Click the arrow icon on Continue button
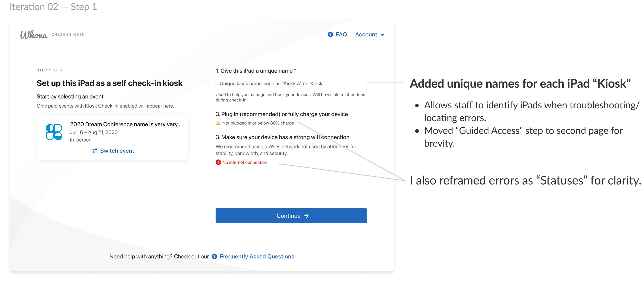Screen dimensions: 644x281 click(306, 216)
